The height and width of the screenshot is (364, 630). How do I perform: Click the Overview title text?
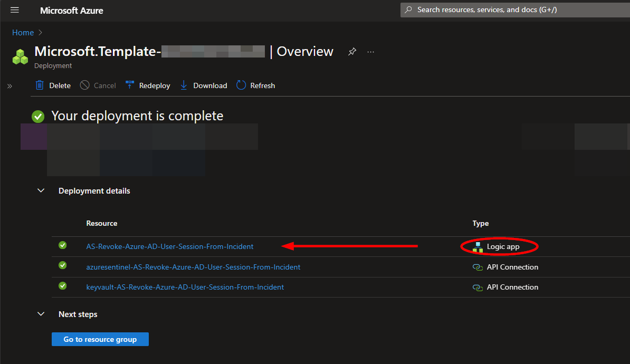pyautogui.click(x=305, y=51)
